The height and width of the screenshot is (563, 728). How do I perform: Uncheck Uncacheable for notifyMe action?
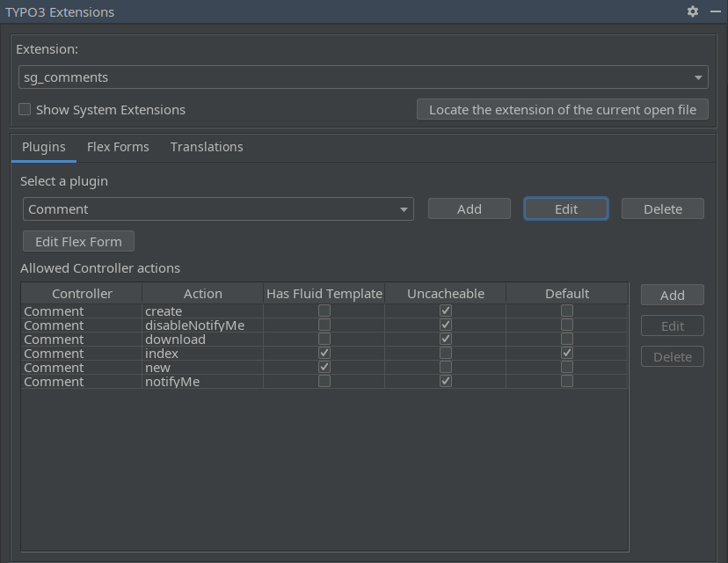[x=446, y=381]
